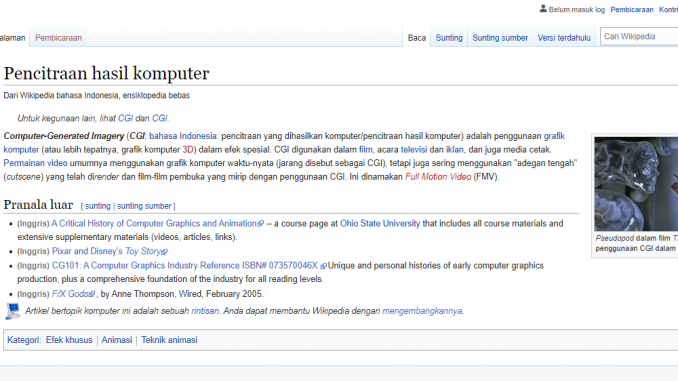Image resolution: width=678 pixels, height=381 pixels.
Task: Switch to the Pembicaraan article tab
Action: pyautogui.click(x=58, y=38)
